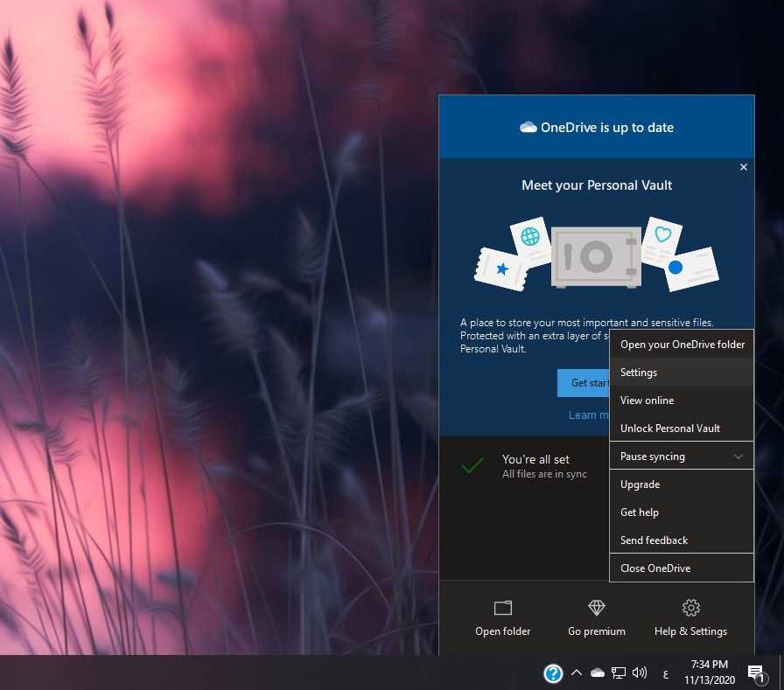The height and width of the screenshot is (690, 784).
Task: Click the OneDrive cloud tray icon
Action: pyautogui.click(x=598, y=673)
